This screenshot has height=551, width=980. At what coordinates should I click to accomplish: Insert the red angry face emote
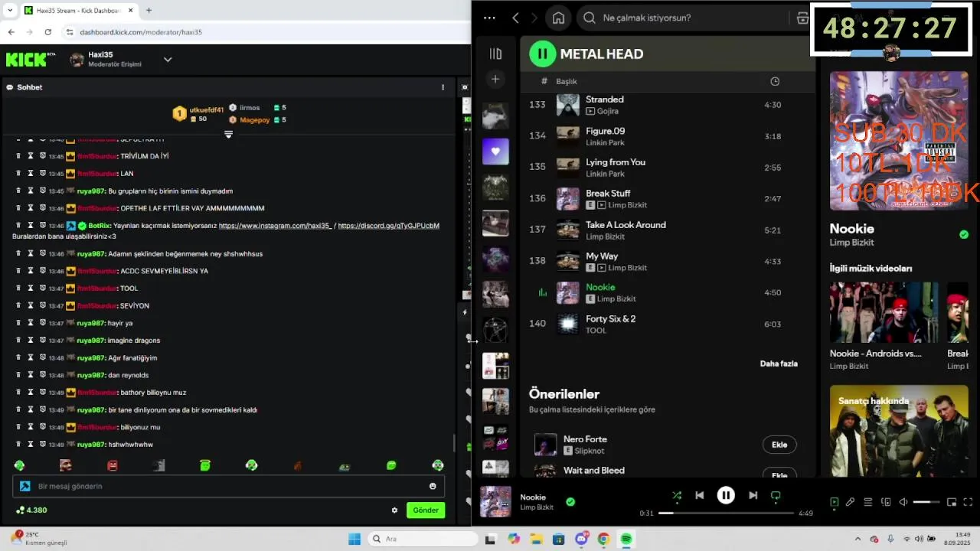(113, 465)
